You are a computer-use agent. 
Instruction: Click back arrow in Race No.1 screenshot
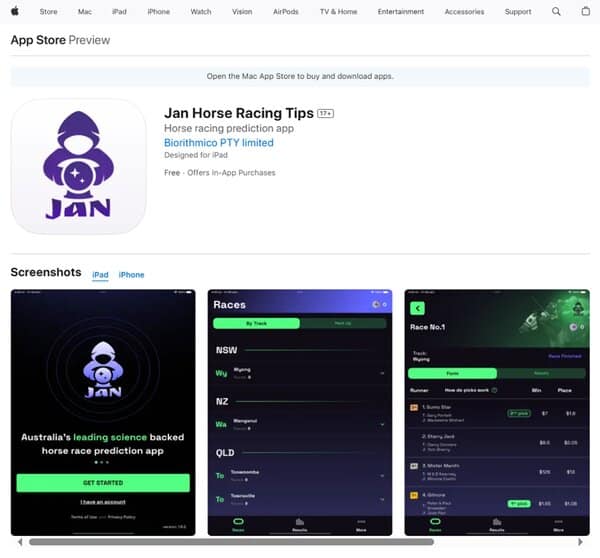coord(417,308)
